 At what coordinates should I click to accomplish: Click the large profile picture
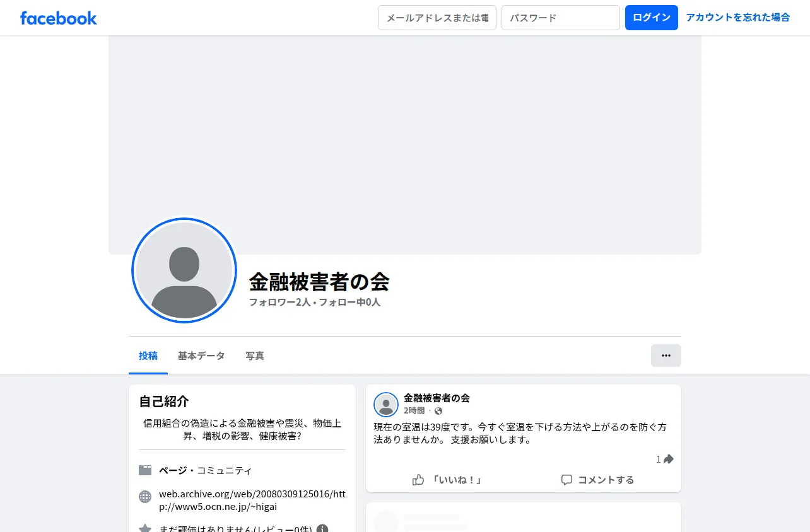coord(184,270)
